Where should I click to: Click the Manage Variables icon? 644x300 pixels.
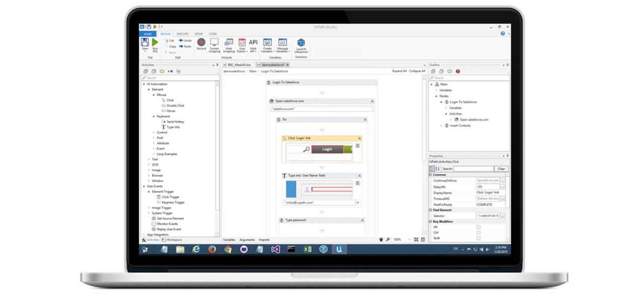[282, 43]
